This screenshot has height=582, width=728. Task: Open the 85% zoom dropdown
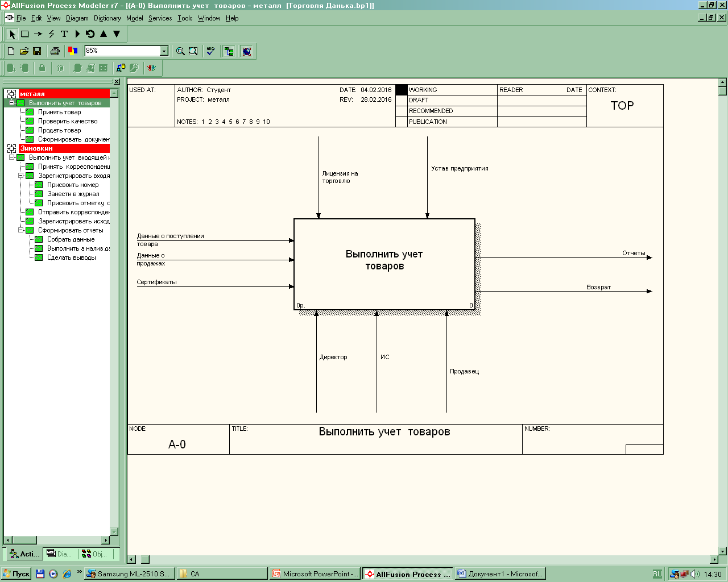[x=164, y=51]
